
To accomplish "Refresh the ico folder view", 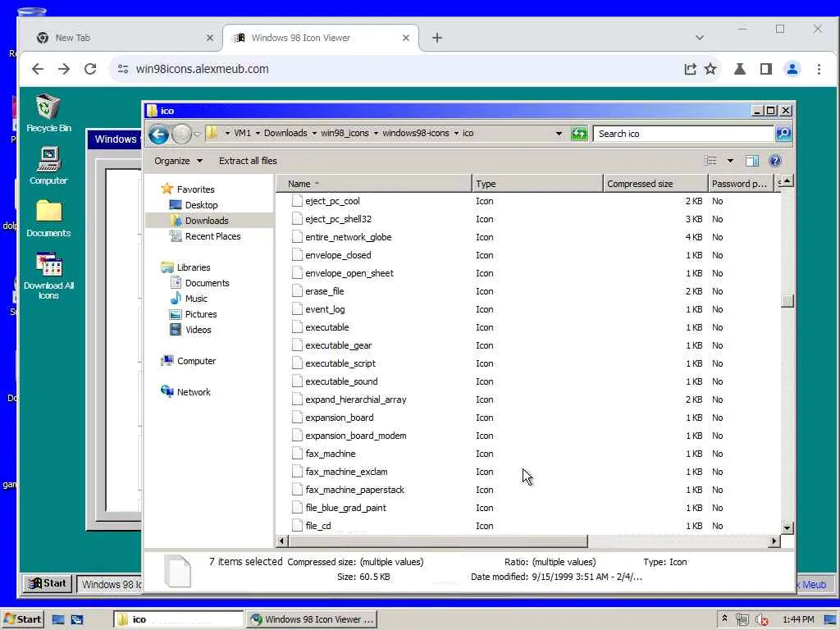I will point(579,134).
